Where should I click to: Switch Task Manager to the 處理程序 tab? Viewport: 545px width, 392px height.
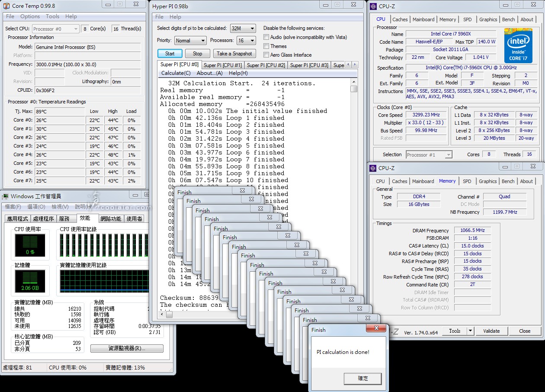coord(43,219)
